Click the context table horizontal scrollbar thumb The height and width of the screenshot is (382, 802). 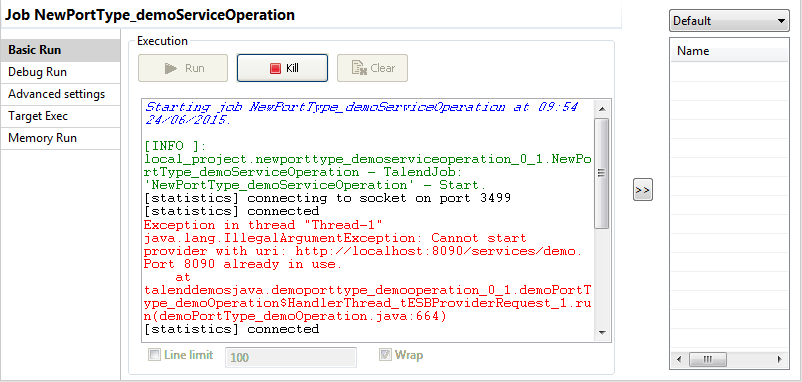707,359
